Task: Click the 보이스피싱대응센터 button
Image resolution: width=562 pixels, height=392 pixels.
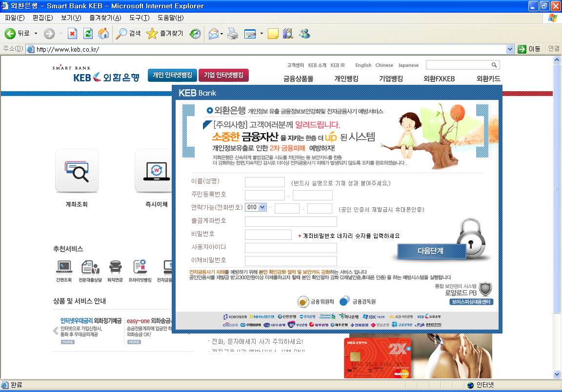Action: (471, 302)
